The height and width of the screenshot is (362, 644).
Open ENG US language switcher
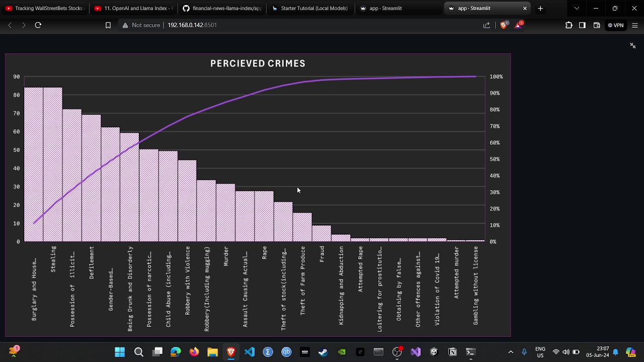540,352
